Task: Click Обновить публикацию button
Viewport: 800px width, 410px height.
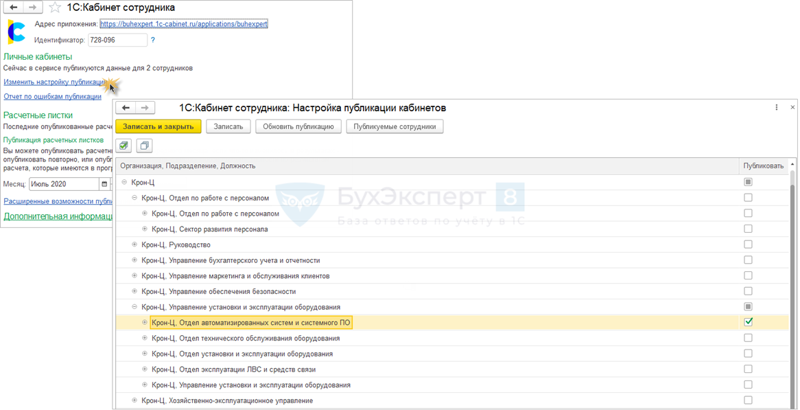Action: (298, 126)
